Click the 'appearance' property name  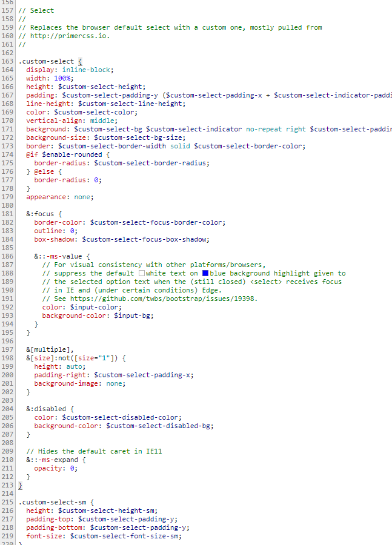46,197
